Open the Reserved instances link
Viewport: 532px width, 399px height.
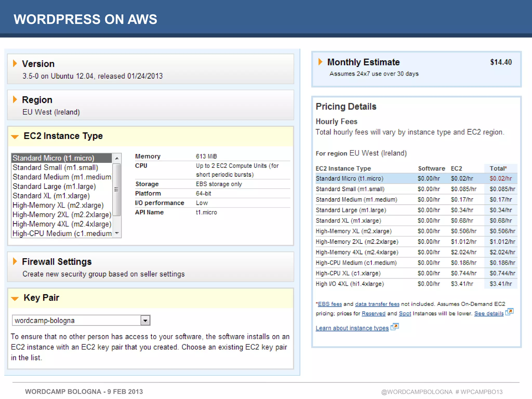tap(374, 314)
